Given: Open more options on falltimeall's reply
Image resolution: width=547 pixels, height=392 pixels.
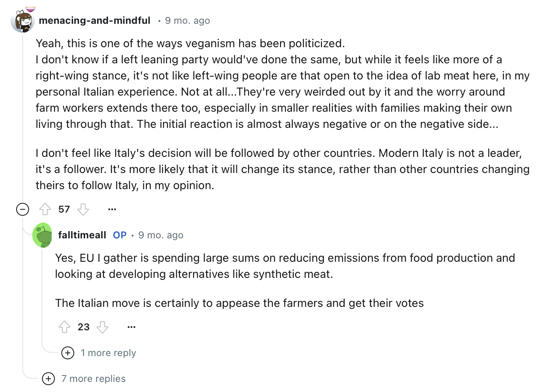Looking at the screenshot, I should (132, 327).
